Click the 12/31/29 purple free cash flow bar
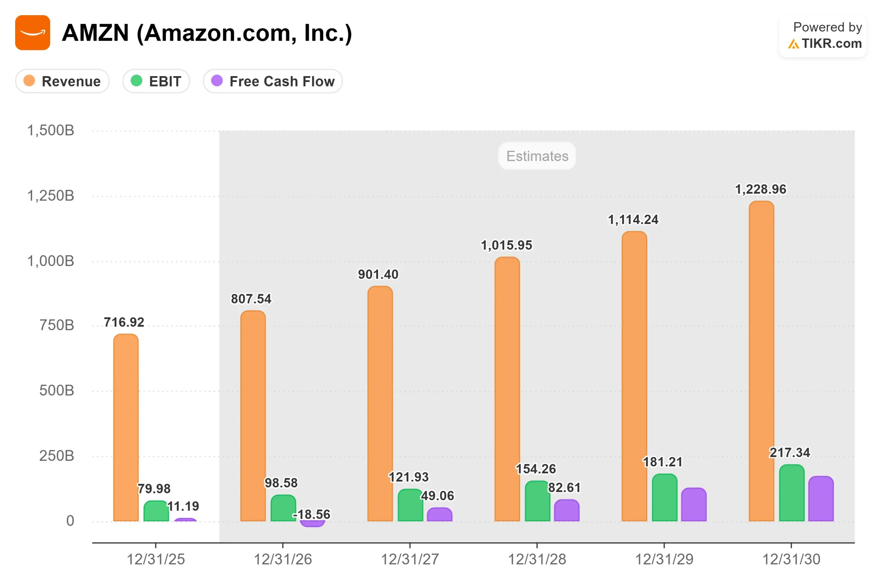Screen dimensions: 882x588 (694, 504)
